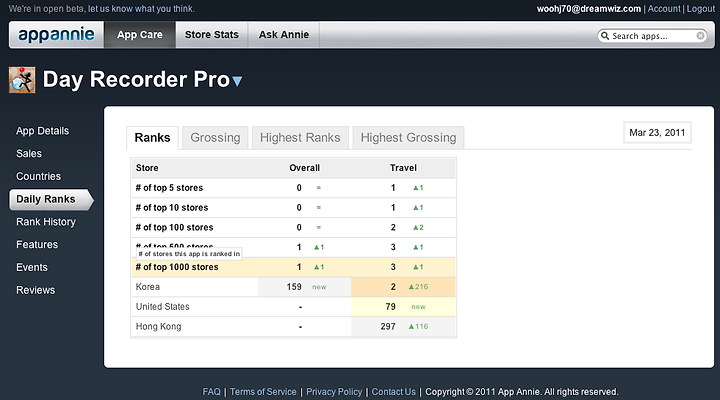Click the # of top 1000 stores row label
720x400 pixels.
[177, 267]
